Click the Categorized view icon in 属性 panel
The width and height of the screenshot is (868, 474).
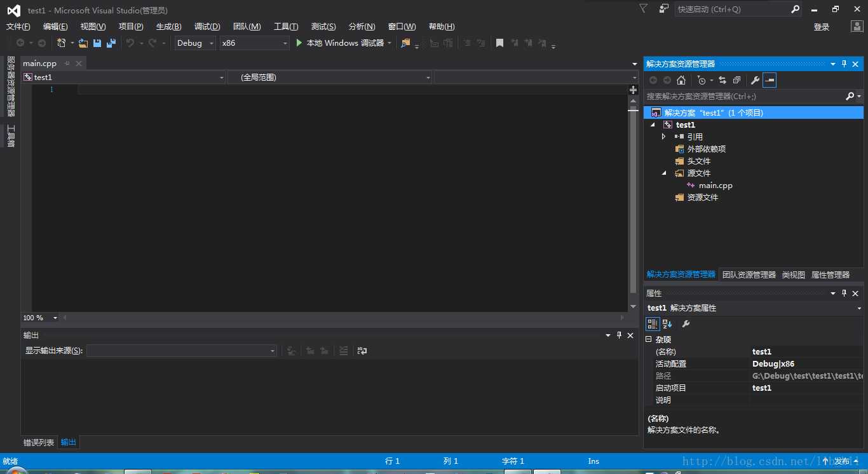pyautogui.click(x=653, y=324)
